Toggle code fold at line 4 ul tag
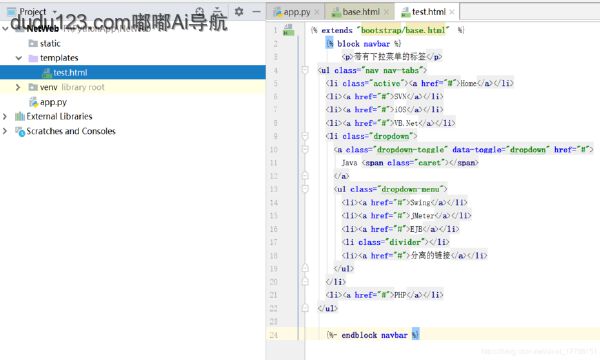The image size is (600, 360). 305,70
